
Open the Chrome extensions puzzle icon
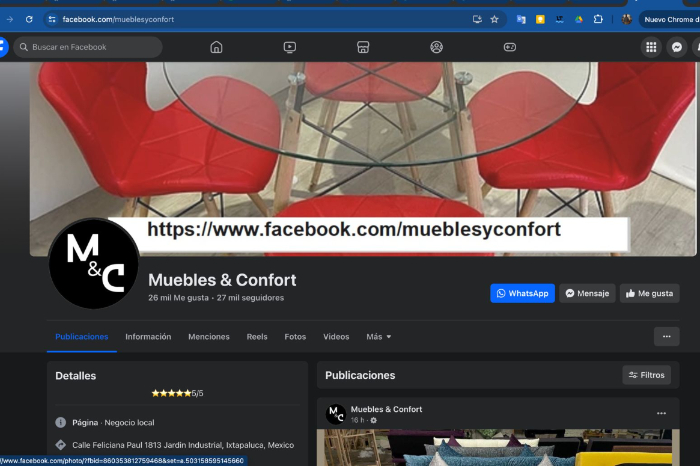point(598,19)
